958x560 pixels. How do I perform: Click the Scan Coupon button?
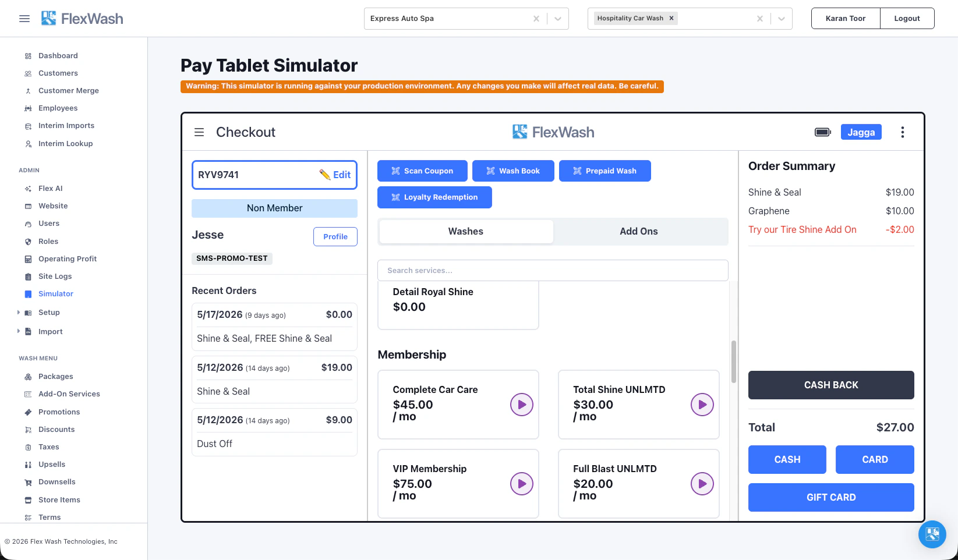pyautogui.click(x=422, y=171)
